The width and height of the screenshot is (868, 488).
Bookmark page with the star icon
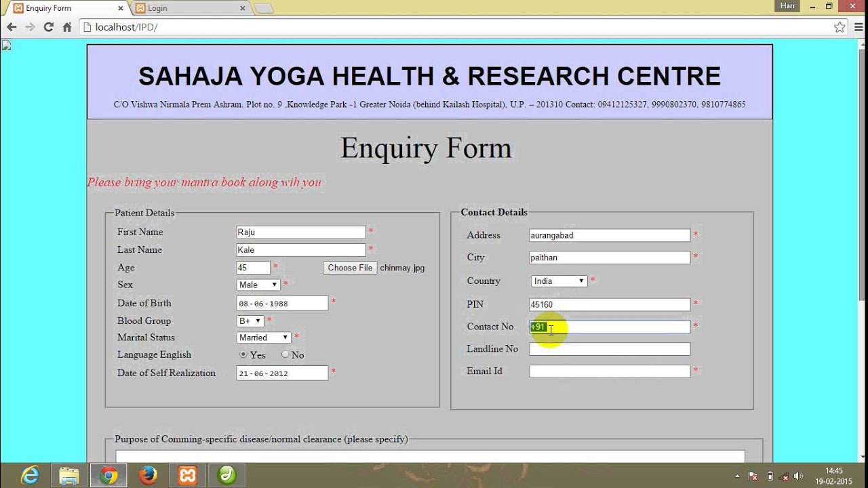point(840,27)
